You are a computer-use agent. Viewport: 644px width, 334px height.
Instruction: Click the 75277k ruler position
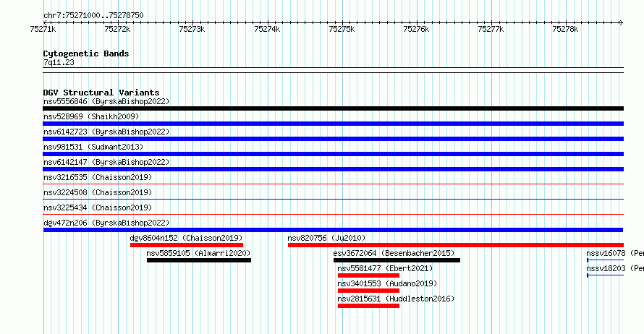click(491, 29)
